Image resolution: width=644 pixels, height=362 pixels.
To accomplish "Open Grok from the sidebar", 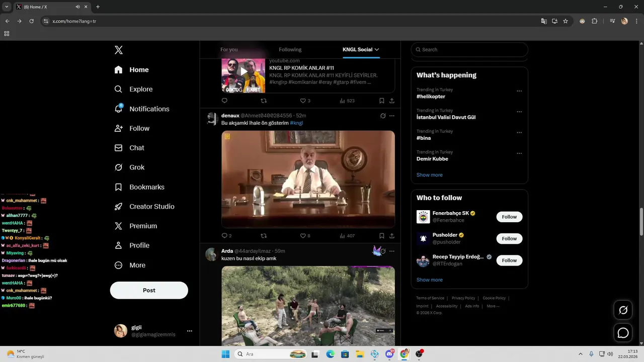I will pyautogui.click(x=129, y=167).
